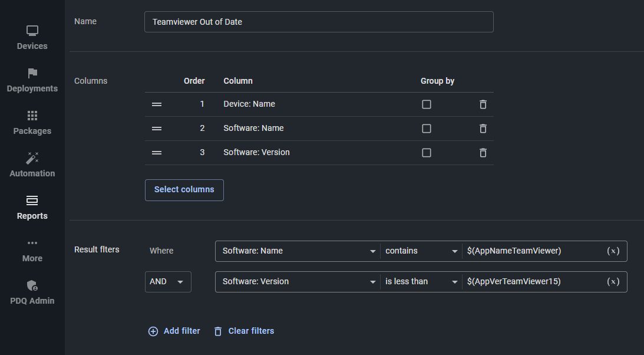Image resolution: width=644 pixels, height=355 pixels.
Task: Grab drag handle for Software: Name row
Action: [157, 129]
